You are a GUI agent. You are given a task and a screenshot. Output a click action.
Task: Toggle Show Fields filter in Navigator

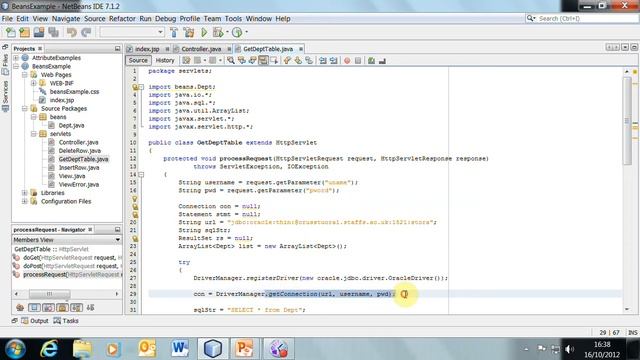tap(34, 307)
